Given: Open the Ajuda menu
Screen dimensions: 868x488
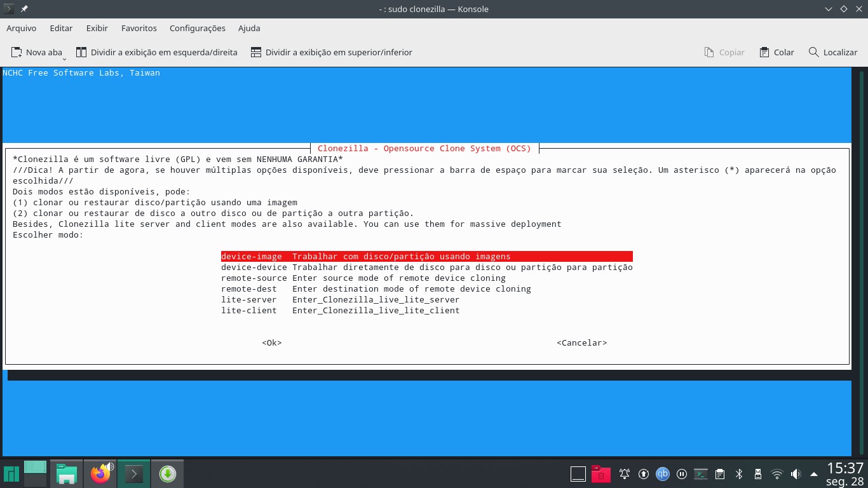Looking at the screenshot, I should (249, 28).
